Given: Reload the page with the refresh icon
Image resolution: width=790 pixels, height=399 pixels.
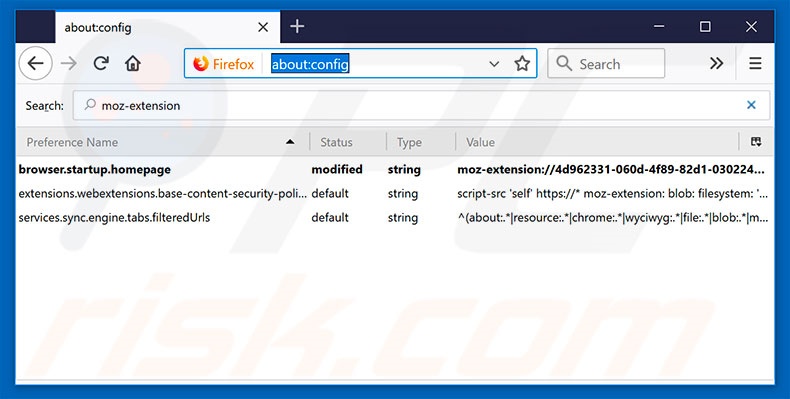Looking at the screenshot, I should tap(101, 63).
